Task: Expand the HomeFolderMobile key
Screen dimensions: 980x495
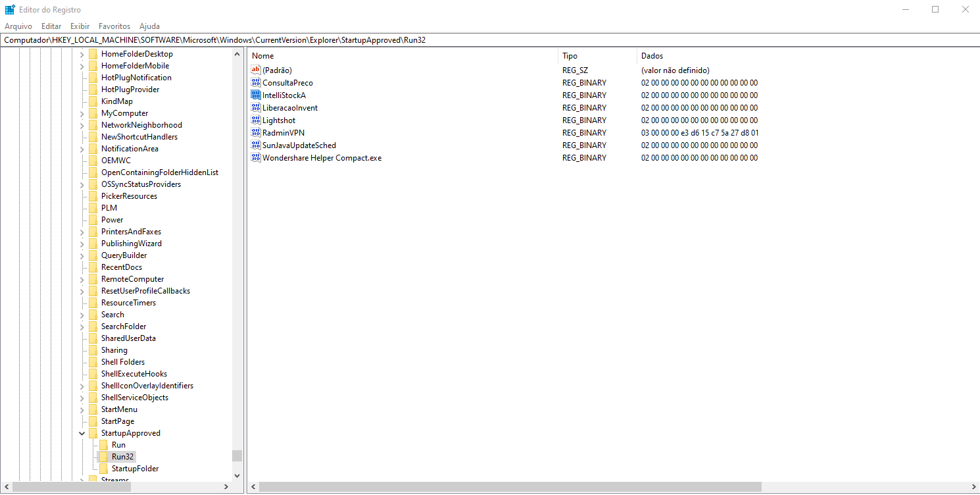Action: point(82,66)
